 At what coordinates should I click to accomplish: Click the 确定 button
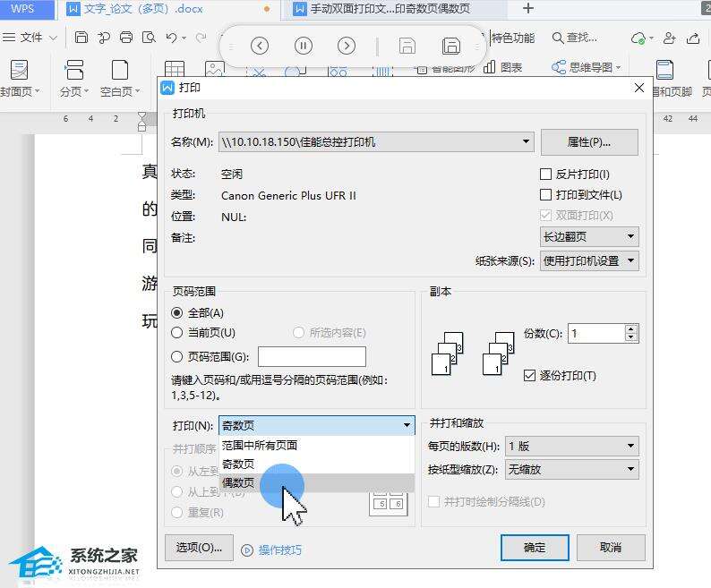pyautogui.click(x=535, y=548)
